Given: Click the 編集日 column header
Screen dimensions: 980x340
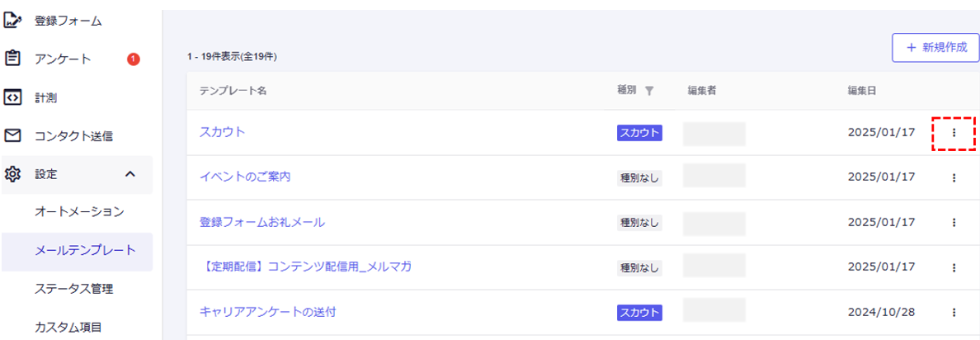Looking at the screenshot, I should pos(861,91).
